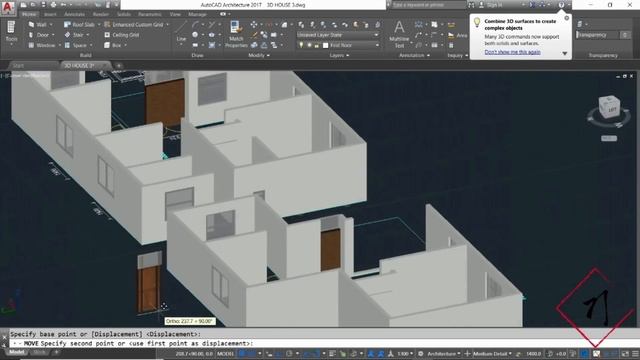Viewport: 640px width, 360px height.
Task: Open the Architecture units dropdown in status bar
Action: coord(444,353)
